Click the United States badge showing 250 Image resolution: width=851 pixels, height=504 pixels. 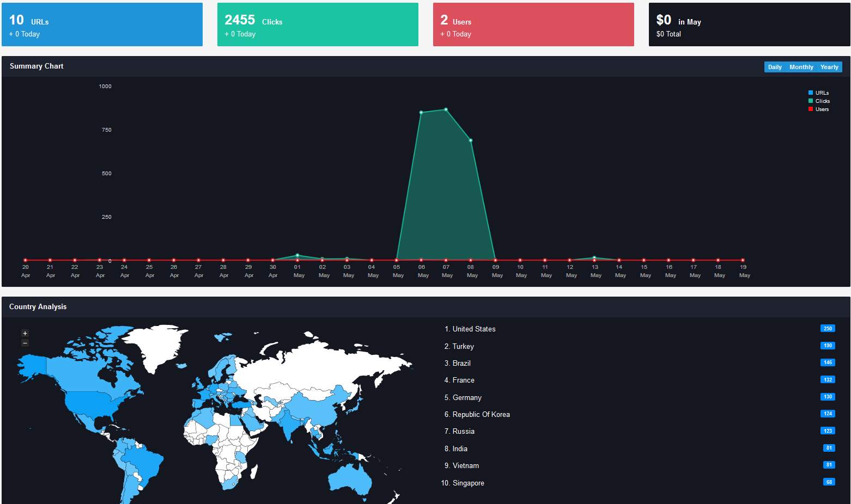click(828, 329)
